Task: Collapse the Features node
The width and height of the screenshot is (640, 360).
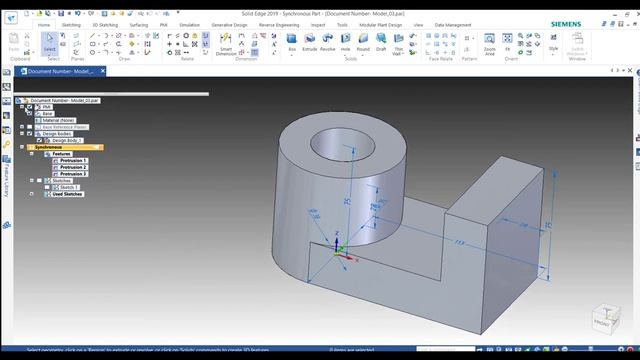Action: click(32, 154)
